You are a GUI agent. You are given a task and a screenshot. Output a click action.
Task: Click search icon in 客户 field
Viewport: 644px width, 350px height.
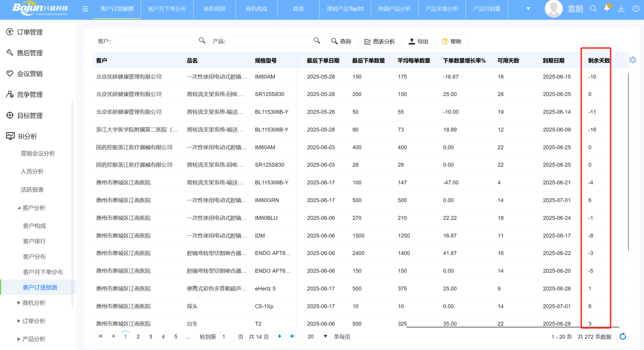[x=202, y=41]
